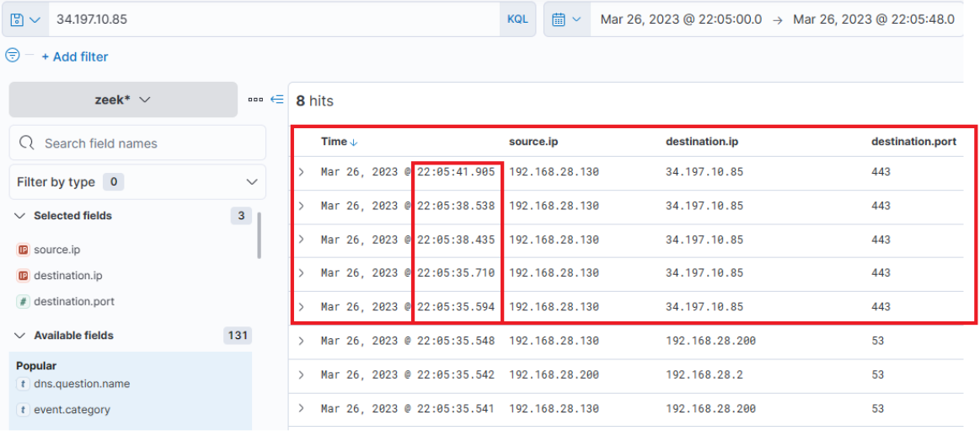Click the source.ip field type icon
The image size is (980, 431).
pos(23,250)
